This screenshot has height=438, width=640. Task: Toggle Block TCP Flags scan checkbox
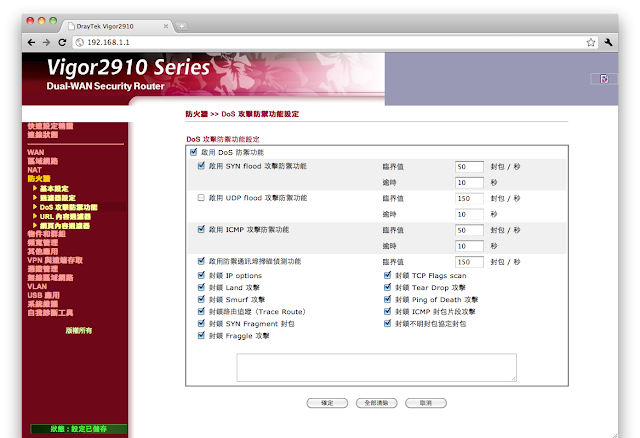tap(387, 275)
